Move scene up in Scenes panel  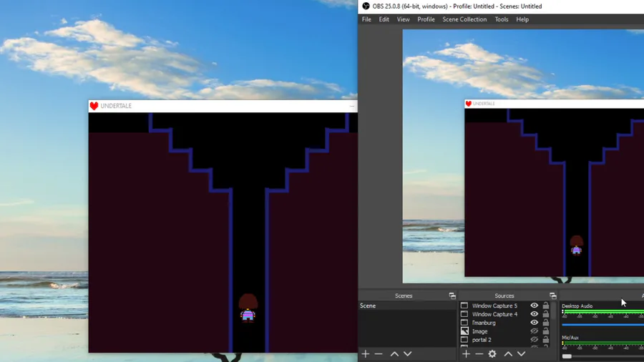coord(394,354)
